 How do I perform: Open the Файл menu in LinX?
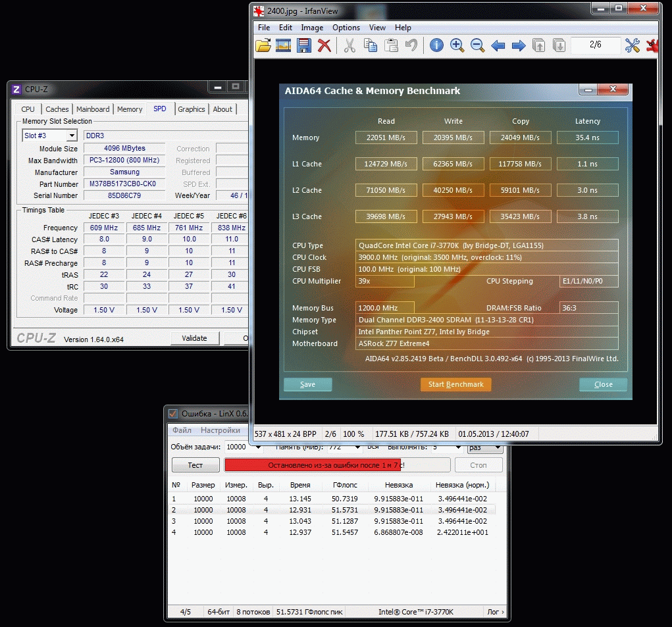pyautogui.click(x=182, y=430)
